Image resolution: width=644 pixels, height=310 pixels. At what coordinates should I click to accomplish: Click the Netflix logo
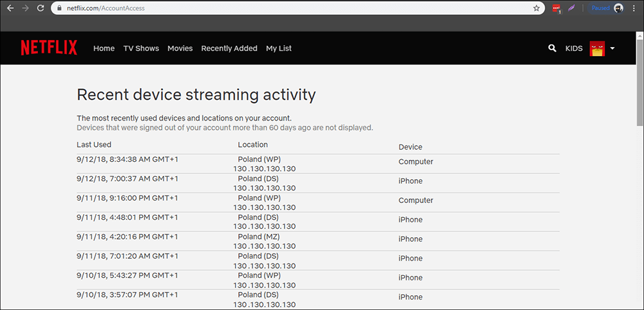49,48
